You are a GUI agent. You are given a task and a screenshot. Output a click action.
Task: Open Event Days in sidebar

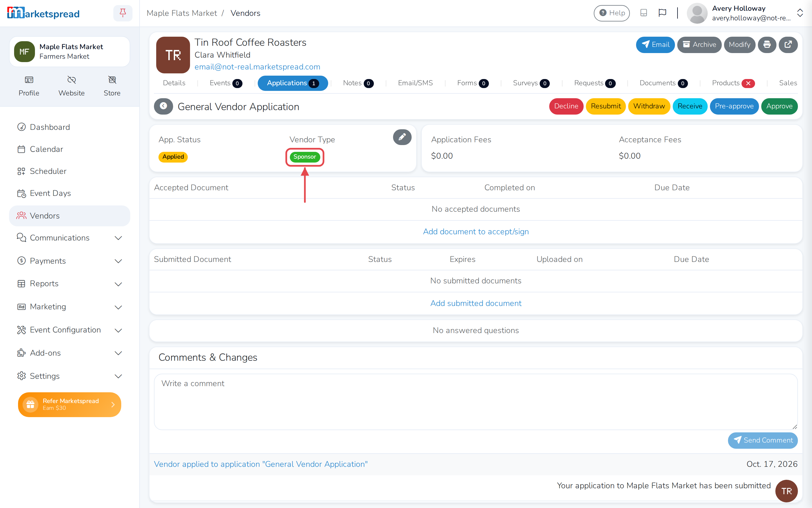tap(69, 193)
